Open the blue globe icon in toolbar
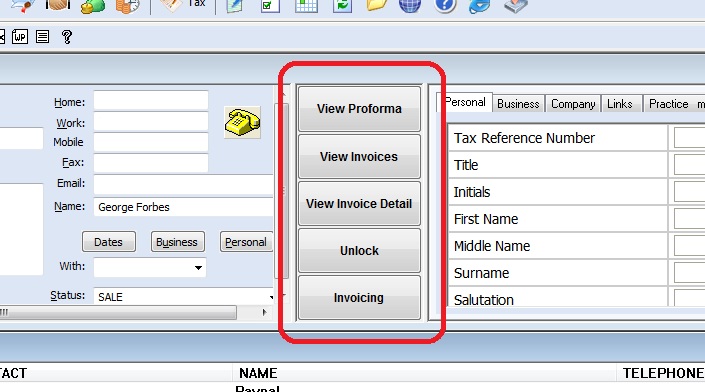Screen dimensions: 705x392 410,5
